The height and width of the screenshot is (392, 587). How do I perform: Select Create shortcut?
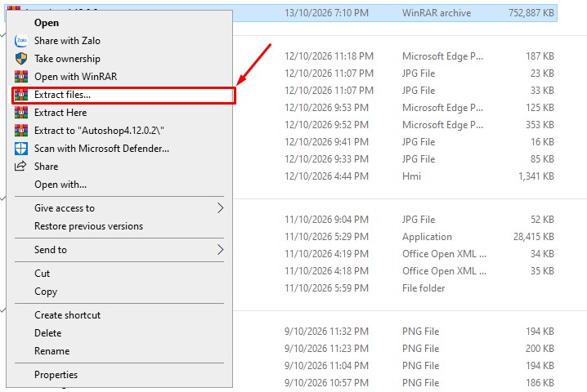point(67,315)
